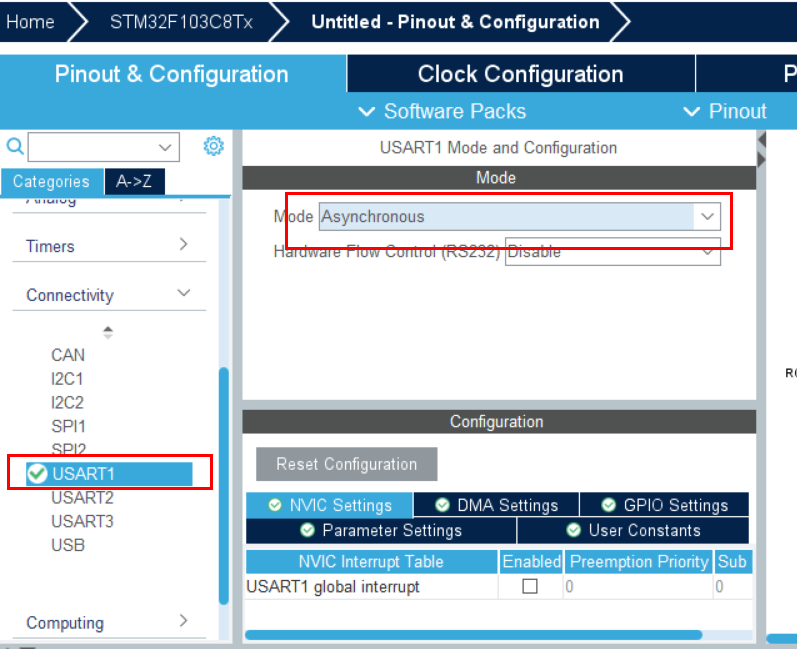The height and width of the screenshot is (649, 797).
Task: Expand the Pinout menu
Action: tap(725, 111)
